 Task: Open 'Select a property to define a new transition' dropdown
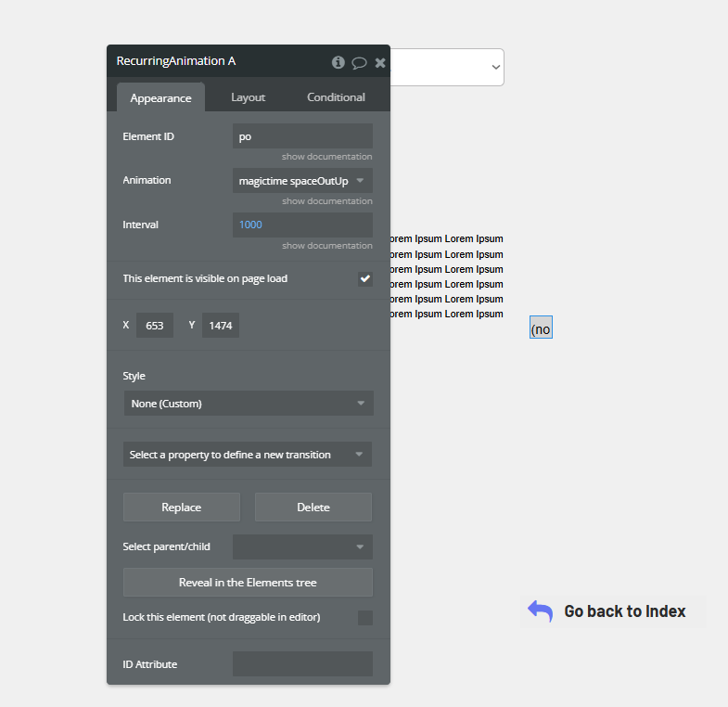click(x=248, y=455)
